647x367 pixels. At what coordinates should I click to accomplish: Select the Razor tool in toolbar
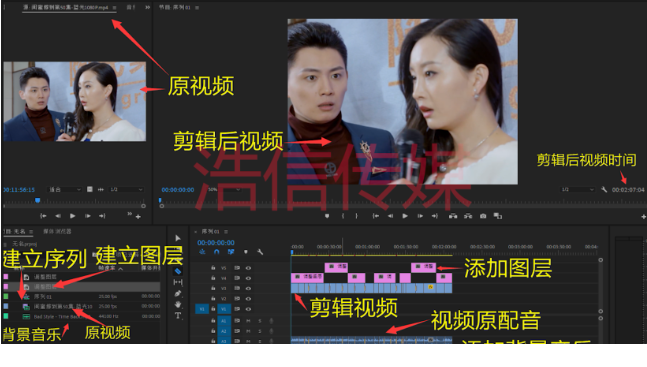[x=178, y=271]
